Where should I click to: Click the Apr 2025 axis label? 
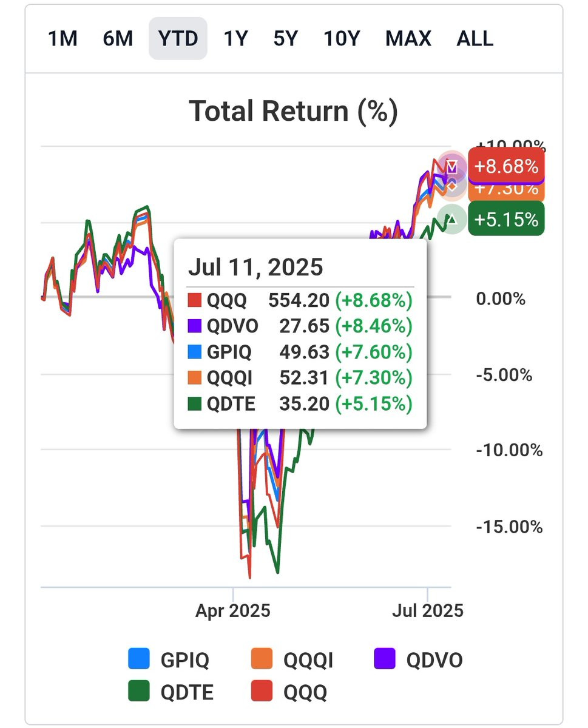[x=232, y=610]
